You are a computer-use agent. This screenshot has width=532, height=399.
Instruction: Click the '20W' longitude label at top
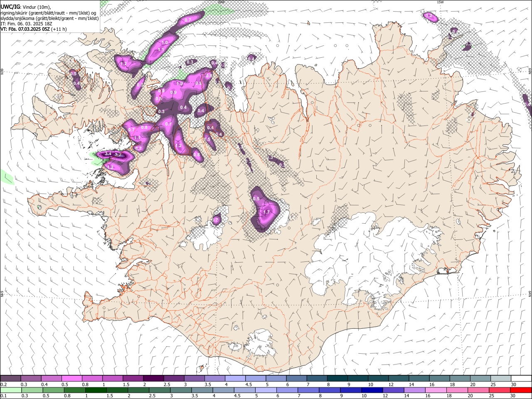[221, 2]
